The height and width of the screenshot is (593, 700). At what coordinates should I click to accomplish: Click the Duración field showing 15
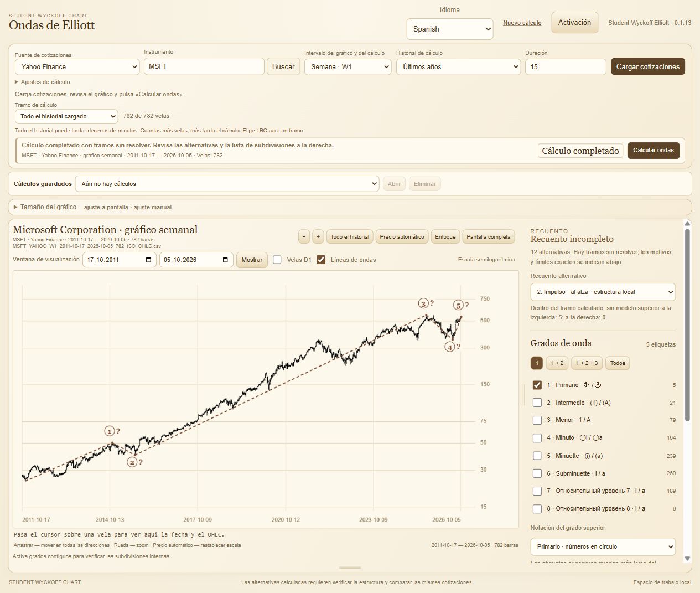[x=566, y=66]
